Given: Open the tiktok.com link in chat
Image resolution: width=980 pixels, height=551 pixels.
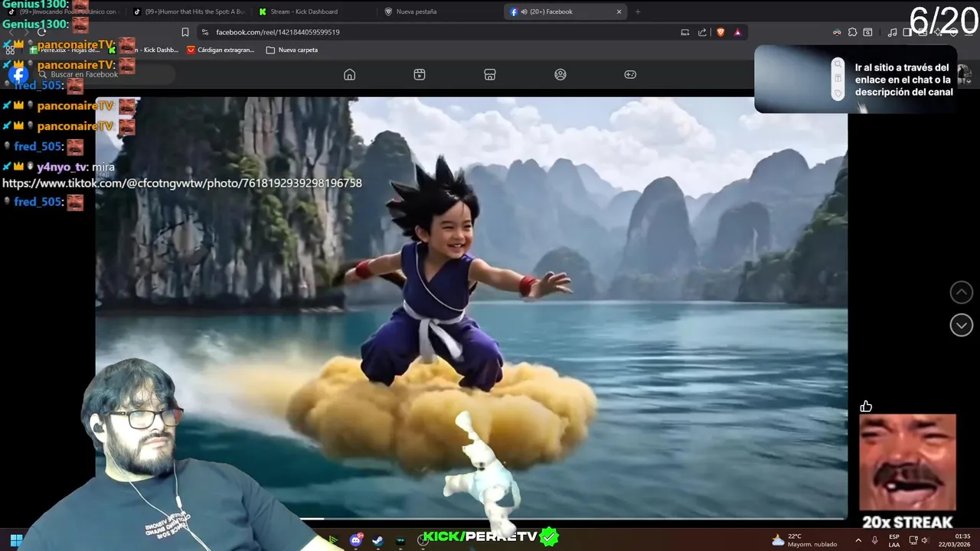Looking at the screenshot, I should [x=182, y=184].
